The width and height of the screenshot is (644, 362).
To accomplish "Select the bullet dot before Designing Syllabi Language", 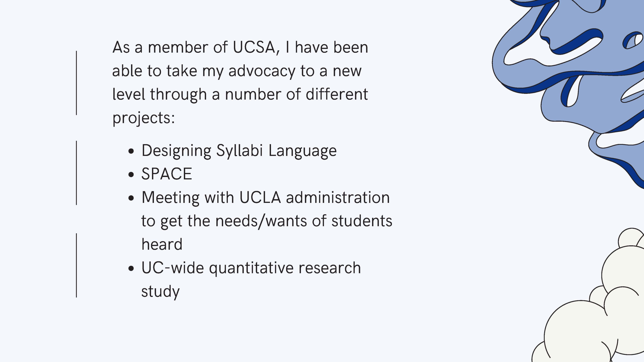I will [131, 151].
